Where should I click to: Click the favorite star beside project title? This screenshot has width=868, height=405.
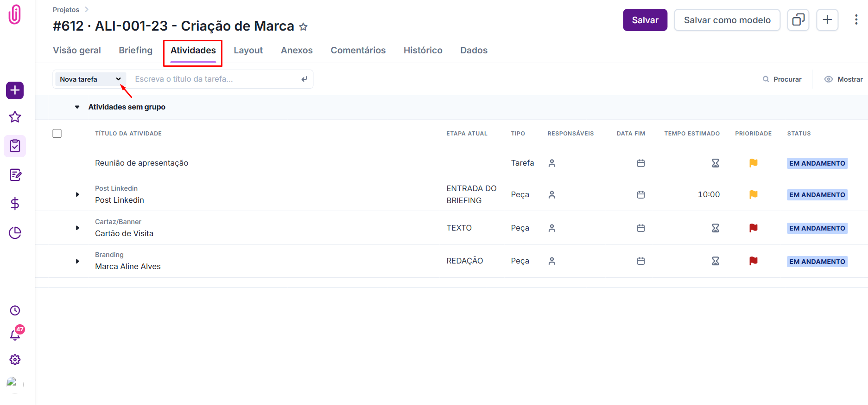[x=303, y=27]
